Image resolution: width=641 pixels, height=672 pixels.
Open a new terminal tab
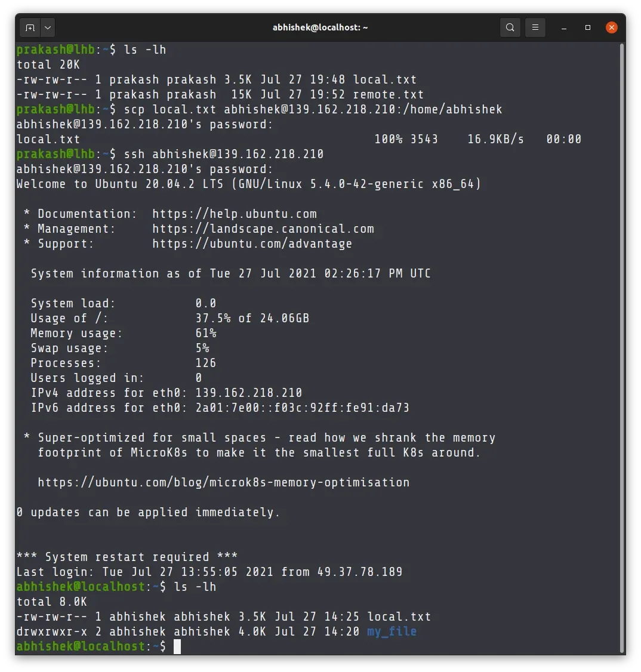(x=30, y=28)
